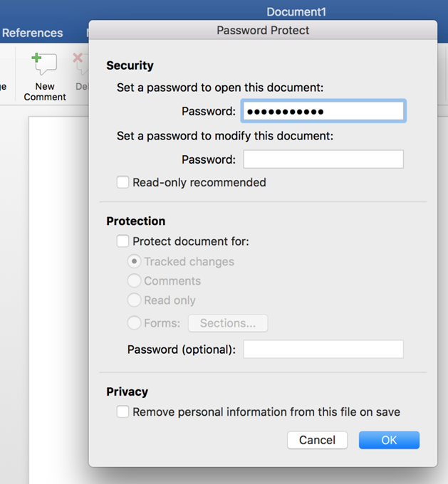Enable Read-only recommended checkbox
The width and height of the screenshot is (448, 484).
tap(123, 182)
